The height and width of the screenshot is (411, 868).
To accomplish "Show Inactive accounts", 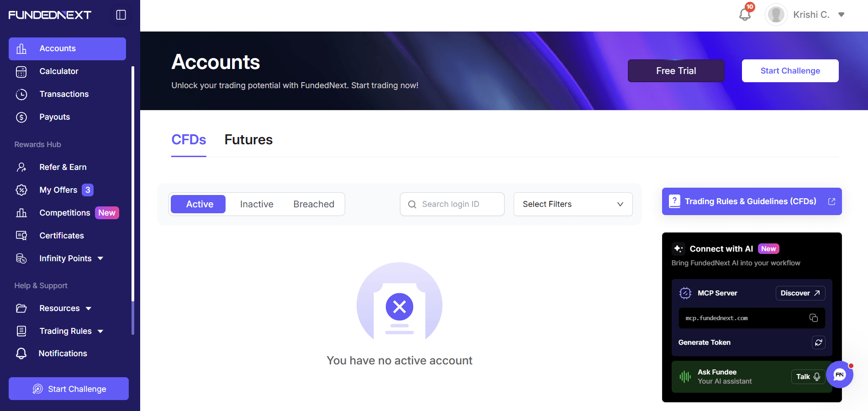I will coord(257,204).
